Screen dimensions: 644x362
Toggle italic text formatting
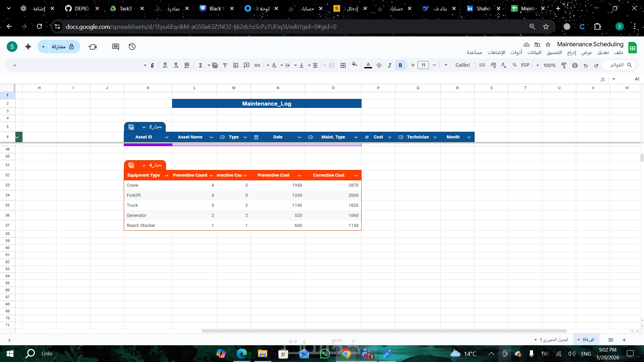[x=389, y=65]
